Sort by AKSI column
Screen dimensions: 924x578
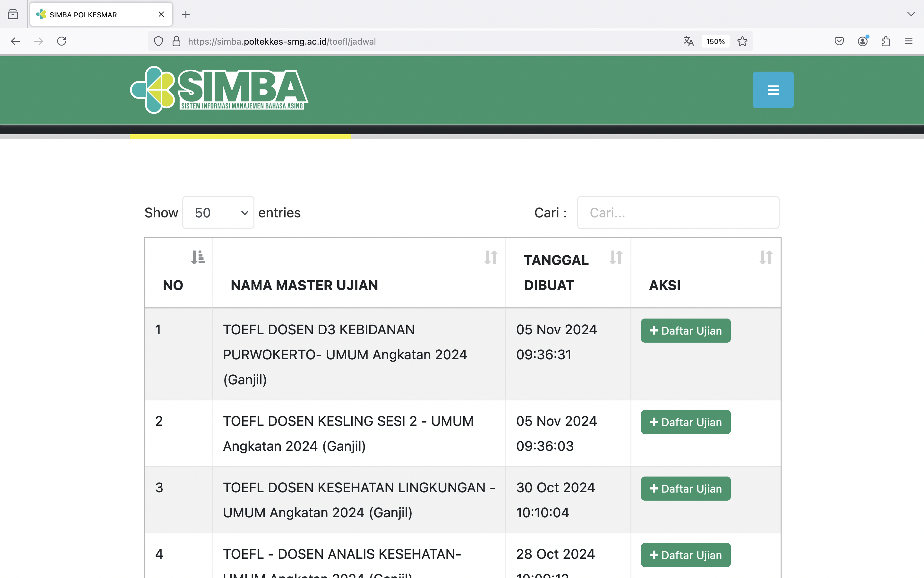pos(766,257)
